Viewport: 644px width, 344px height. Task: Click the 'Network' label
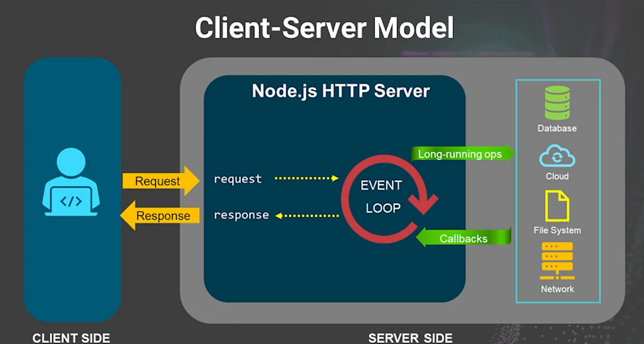557,289
